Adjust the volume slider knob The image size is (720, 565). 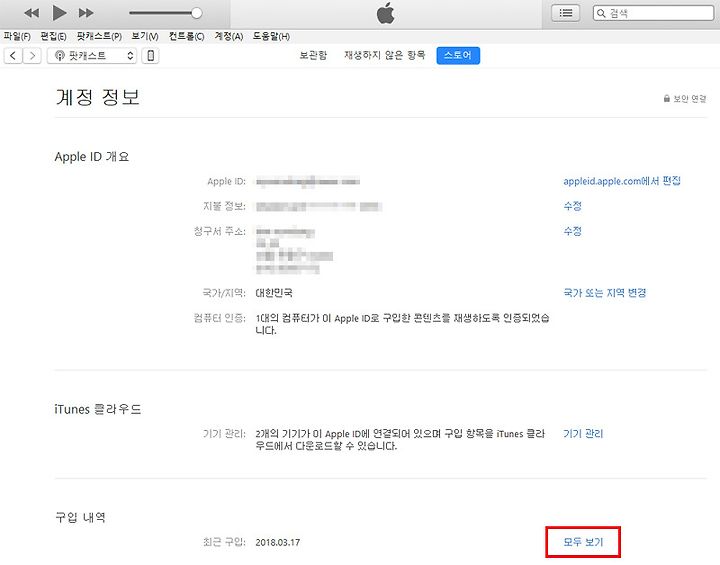click(197, 13)
